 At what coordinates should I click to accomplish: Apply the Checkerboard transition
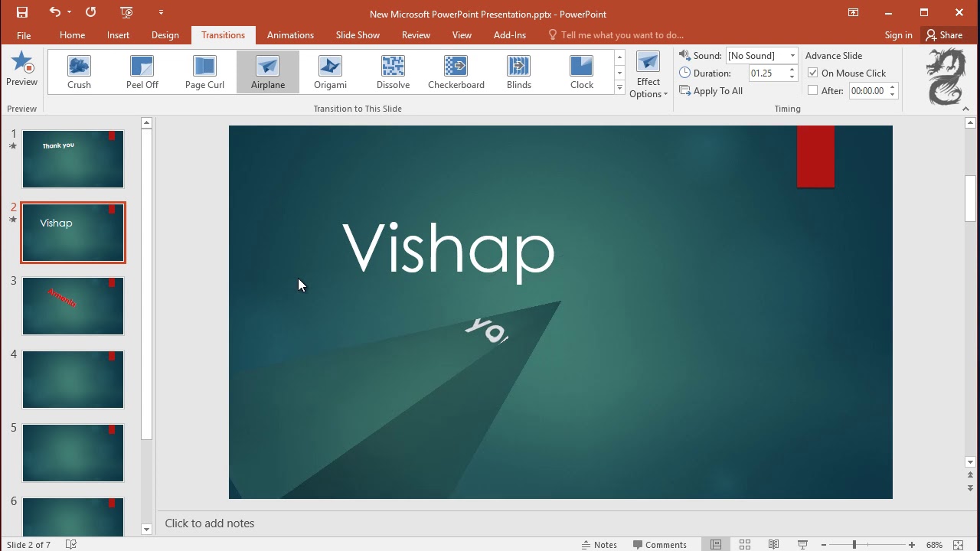(456, 73)
